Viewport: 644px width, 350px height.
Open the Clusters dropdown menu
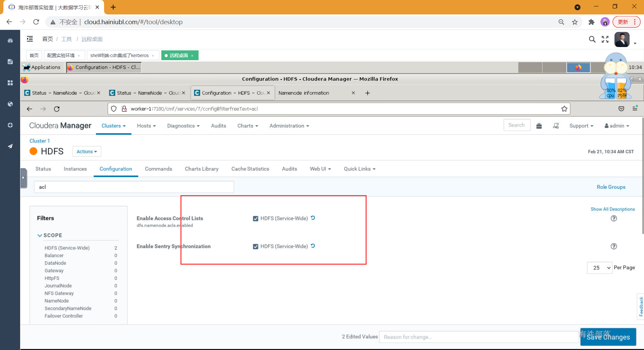click(x=113, y=126)
